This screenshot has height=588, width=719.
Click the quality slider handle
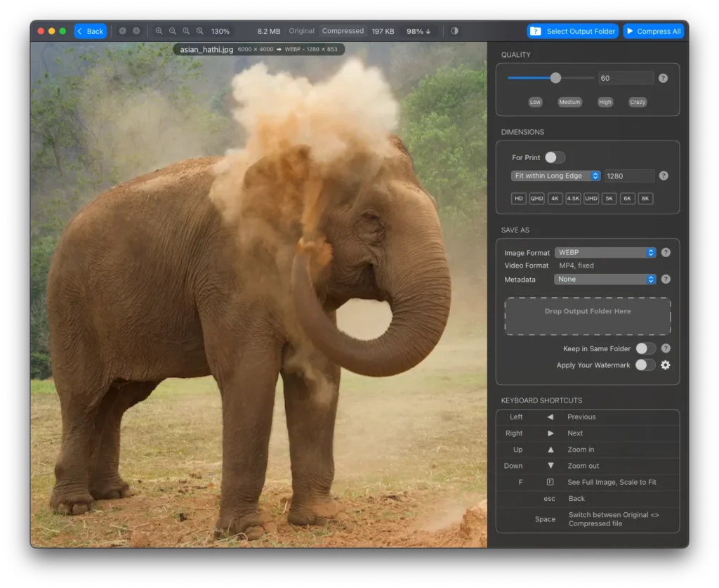pyautogui.click(x=555, y=78)
